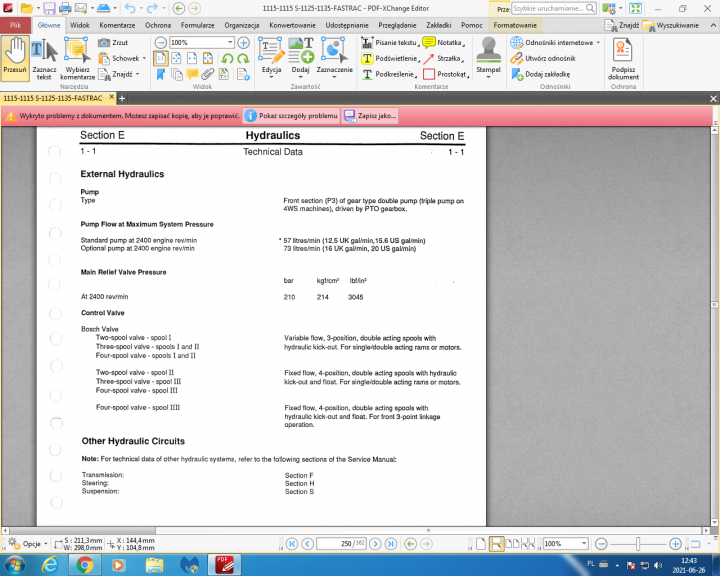Click Pokaż szczegóły problemu button

[x=297, y=115]
